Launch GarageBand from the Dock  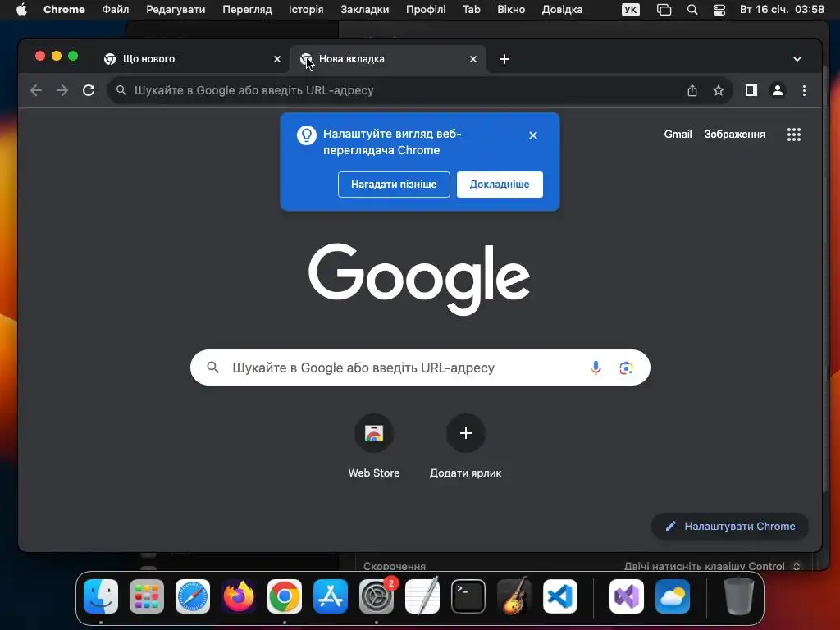(x=514, y=596)
